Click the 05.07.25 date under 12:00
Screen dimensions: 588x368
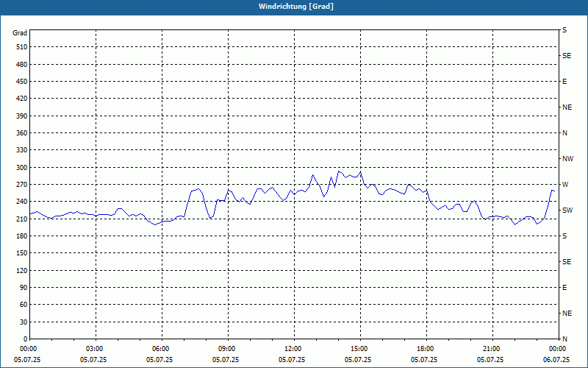[x=292, y=359]
